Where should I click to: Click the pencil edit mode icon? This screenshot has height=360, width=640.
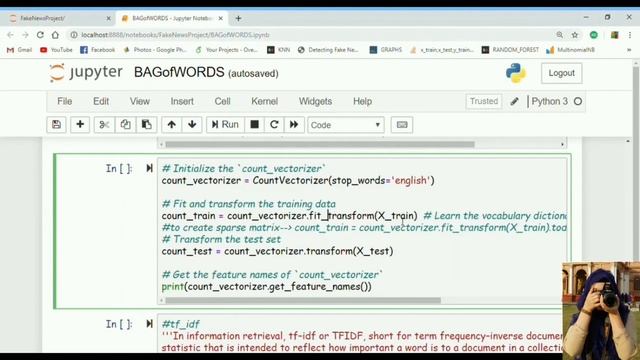pyautogui.click(x=514, y=101)
